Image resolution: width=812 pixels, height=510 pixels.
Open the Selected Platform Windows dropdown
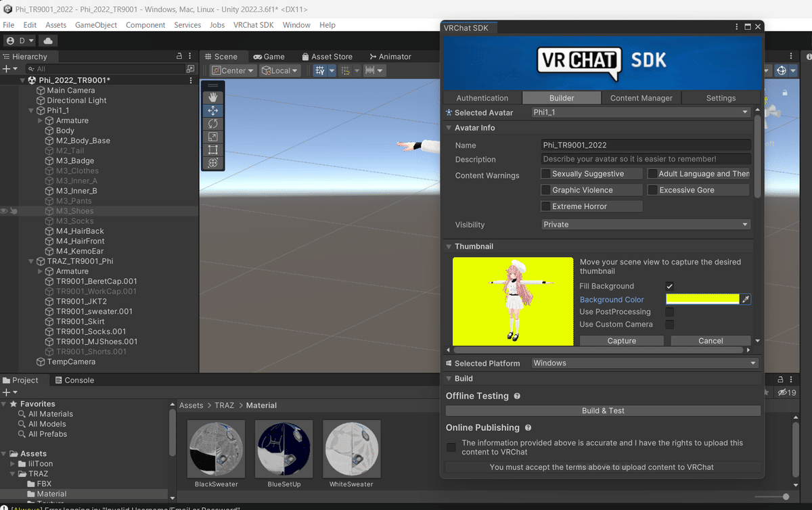tap(645, 363)
